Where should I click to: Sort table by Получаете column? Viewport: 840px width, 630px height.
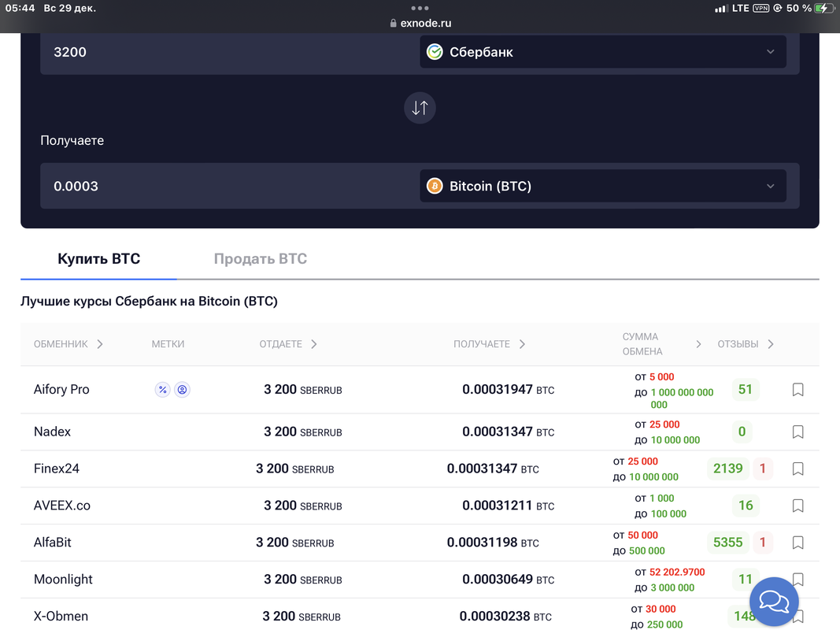click(x=489, y=344)
